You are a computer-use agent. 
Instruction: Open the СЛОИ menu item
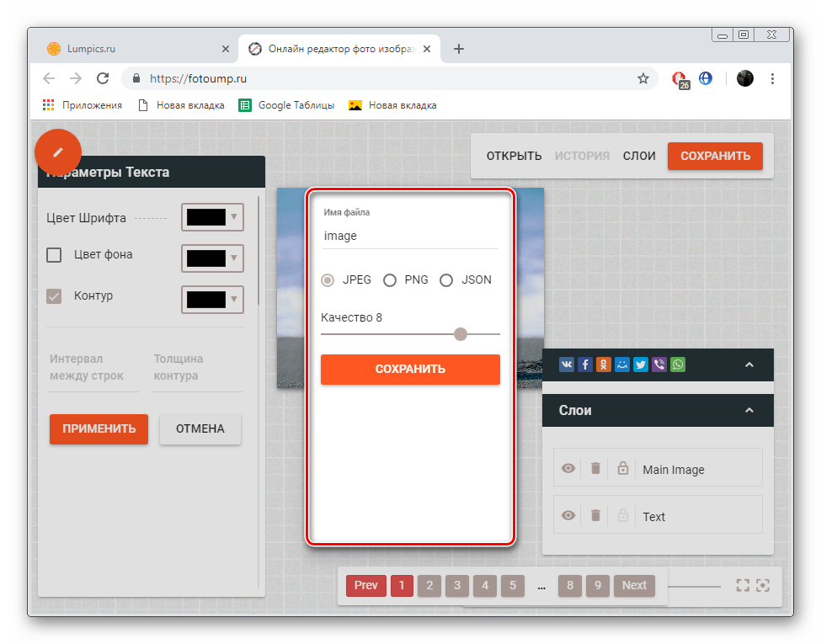(639, 156)
